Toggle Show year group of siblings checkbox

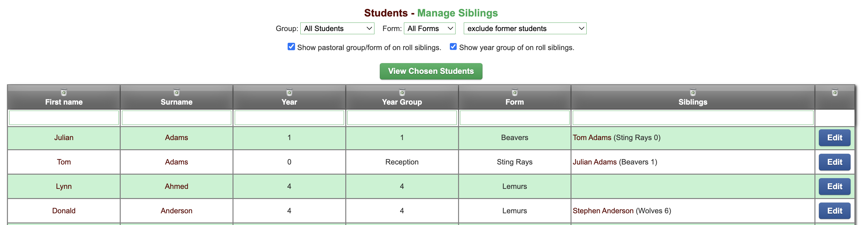pyautogui.click(x=453, y=47)
